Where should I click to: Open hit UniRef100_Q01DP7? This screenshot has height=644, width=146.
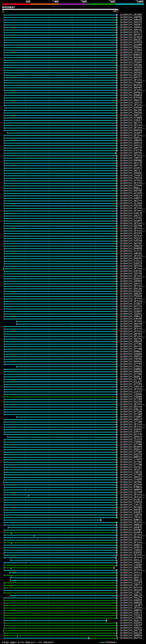click(x=131, y=133)
